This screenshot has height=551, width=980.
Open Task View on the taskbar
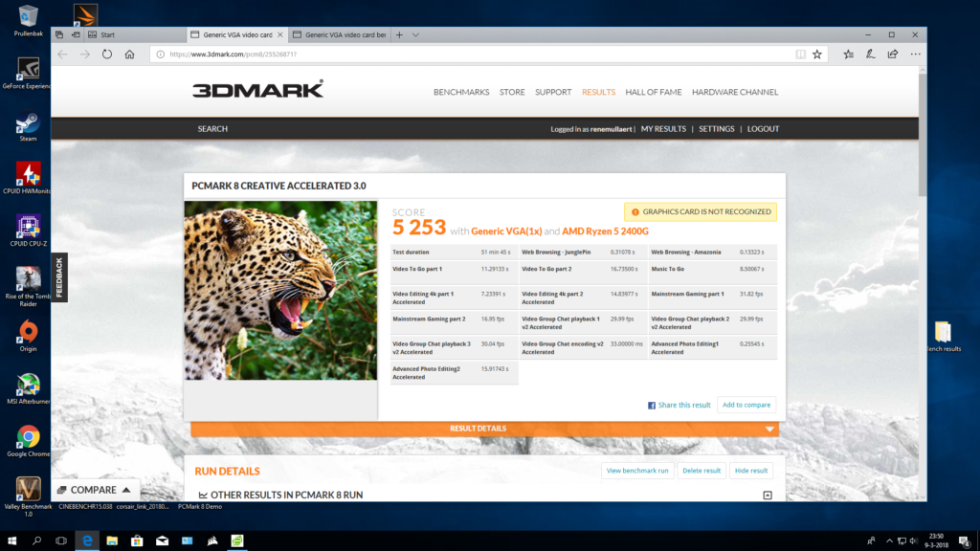point(61,541)
